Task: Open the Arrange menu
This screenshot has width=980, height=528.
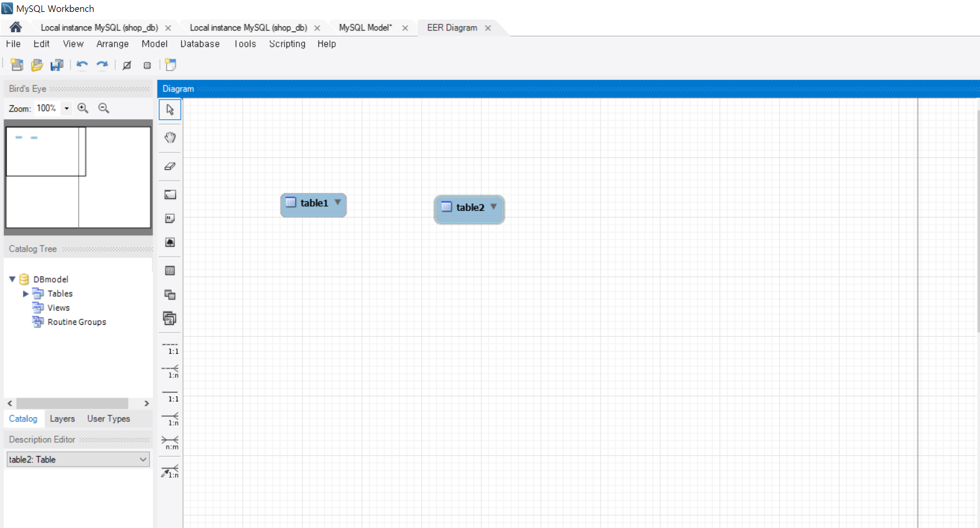Action: pos(113,44)
